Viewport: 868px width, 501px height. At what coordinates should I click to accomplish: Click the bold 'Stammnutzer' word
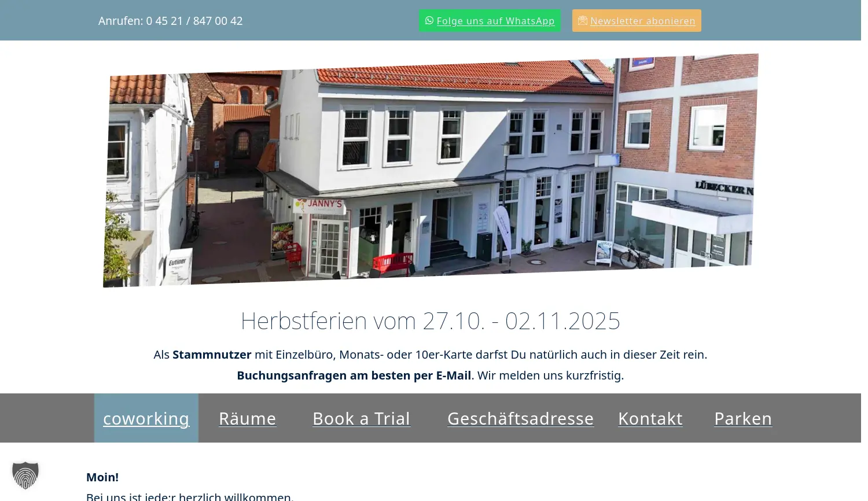212,355
